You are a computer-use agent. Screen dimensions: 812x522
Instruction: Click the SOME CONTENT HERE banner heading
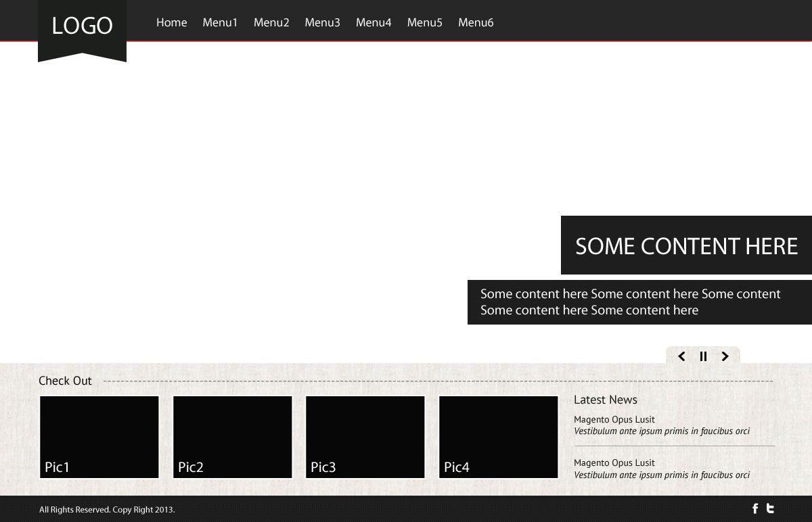coord(686,246)
